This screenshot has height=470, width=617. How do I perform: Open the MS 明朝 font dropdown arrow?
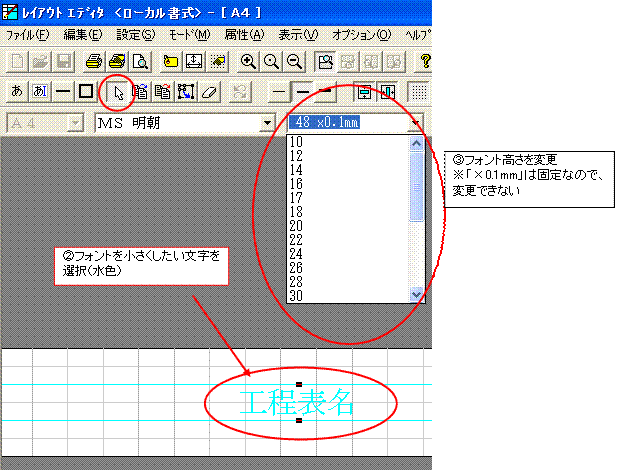click(268, 123)
